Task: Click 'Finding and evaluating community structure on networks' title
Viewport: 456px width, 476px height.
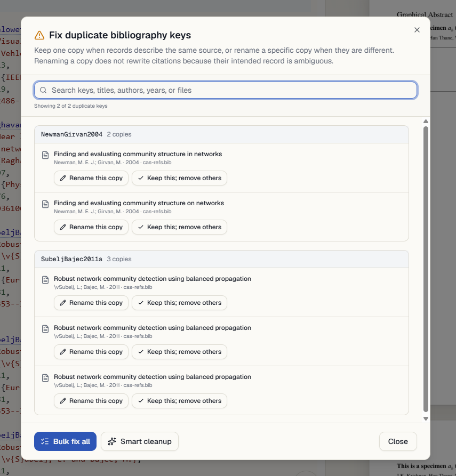Action: pyautogui.click(x=139, y=203)
